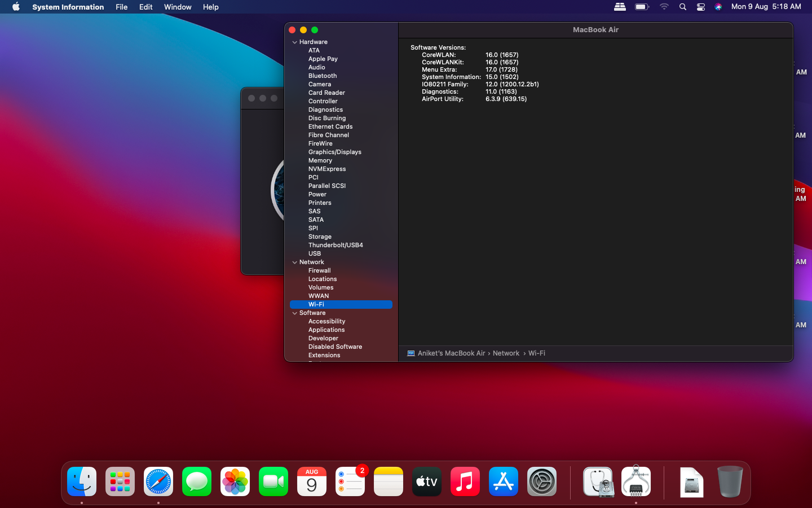Collapse the Network category chevron
The height and width of the screenshot is (508, 812).
pyautogui.click(x=294, y=262)
